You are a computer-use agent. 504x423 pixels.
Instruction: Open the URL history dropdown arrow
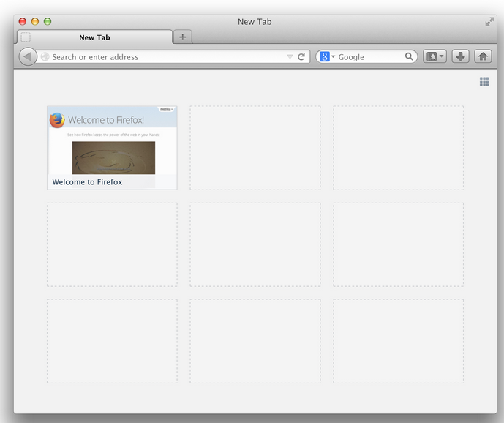[x=290, y=57]
